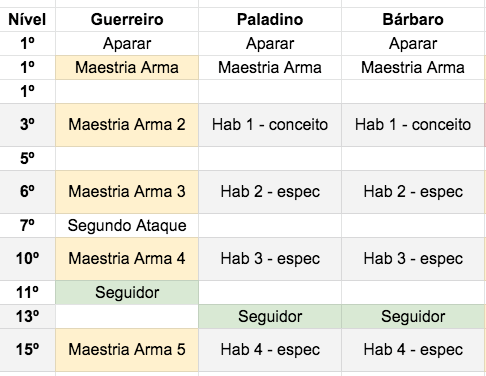Viewport: 486px width, 376px height.
Task: Select Guerreiro's green Seguidor cell
Action: (127, 293)
